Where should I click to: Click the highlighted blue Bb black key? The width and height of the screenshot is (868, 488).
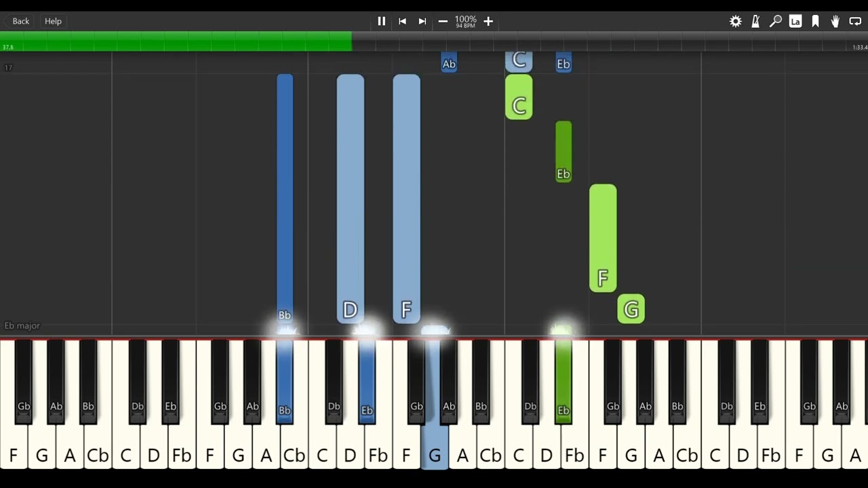pyautogui.click(x=285, y=382)
